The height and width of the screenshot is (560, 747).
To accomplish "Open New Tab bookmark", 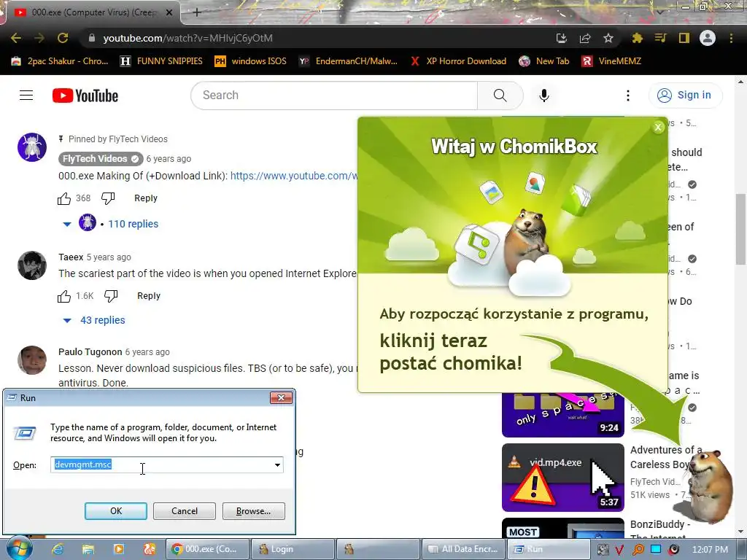I will 544,61.
